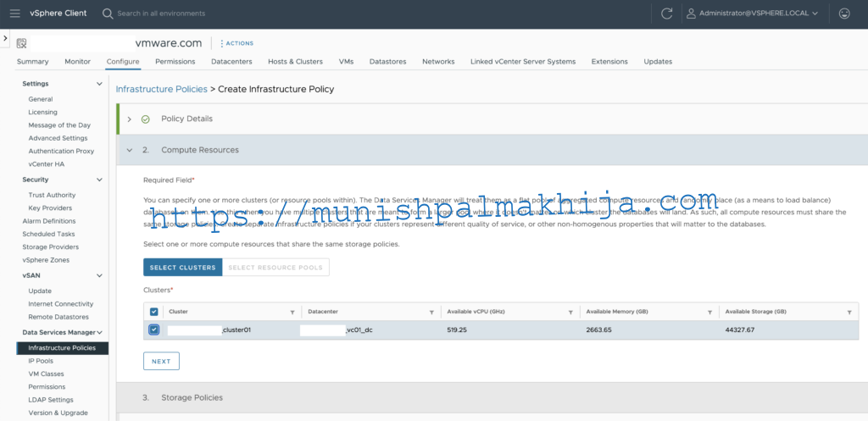
Task: Open Authentication Proxy settings
Action: 61,151
